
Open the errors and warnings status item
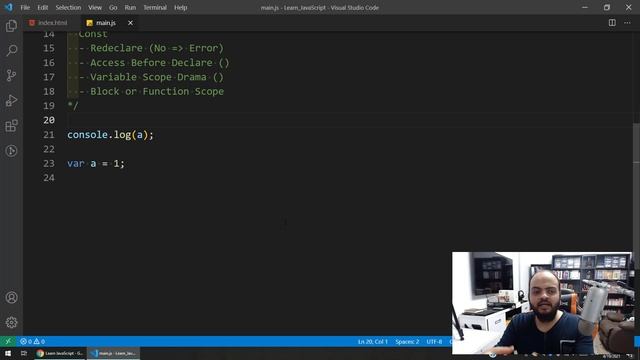(x=32, y=341)
